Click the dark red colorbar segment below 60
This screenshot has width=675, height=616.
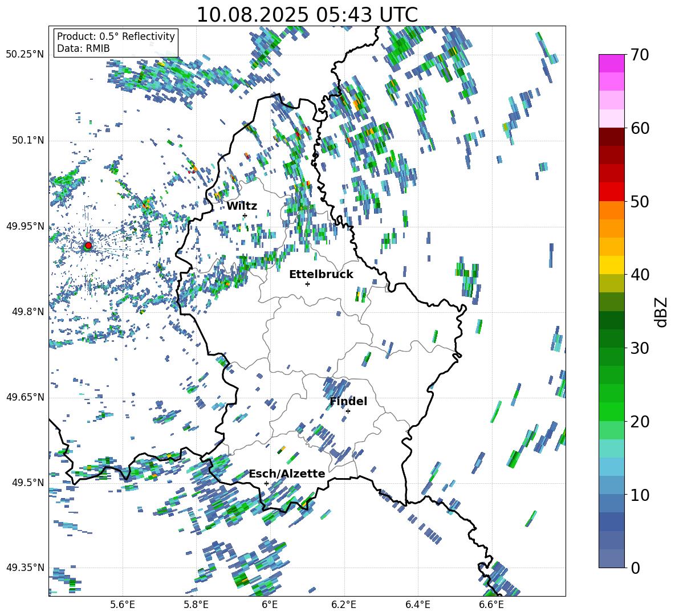(611, 137)
